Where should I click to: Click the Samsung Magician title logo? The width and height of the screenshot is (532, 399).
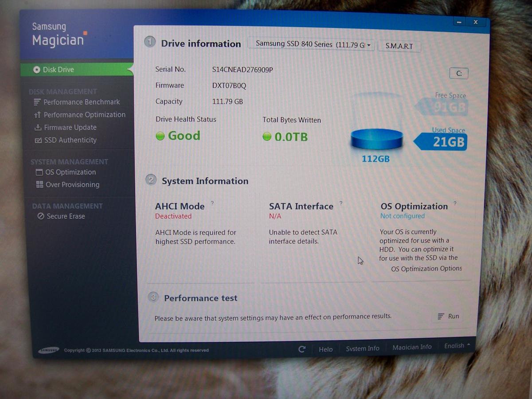point(59,35)
